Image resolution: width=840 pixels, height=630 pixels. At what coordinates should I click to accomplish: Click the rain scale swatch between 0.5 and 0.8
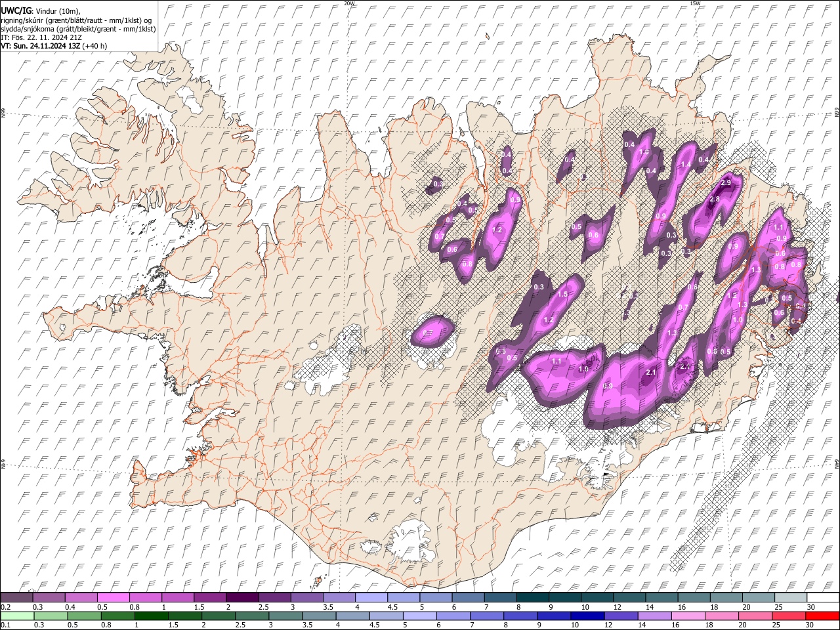(85, 616)
